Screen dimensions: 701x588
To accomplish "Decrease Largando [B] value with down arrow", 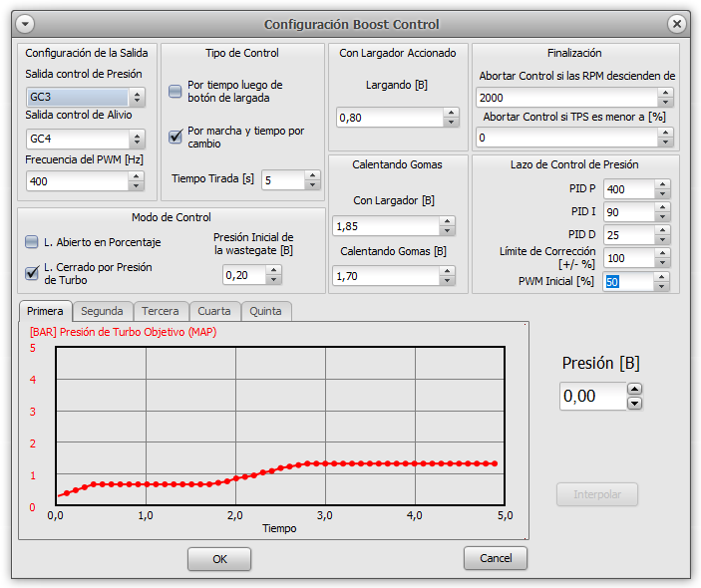I will pyautogui.click(x=451, y=123).
